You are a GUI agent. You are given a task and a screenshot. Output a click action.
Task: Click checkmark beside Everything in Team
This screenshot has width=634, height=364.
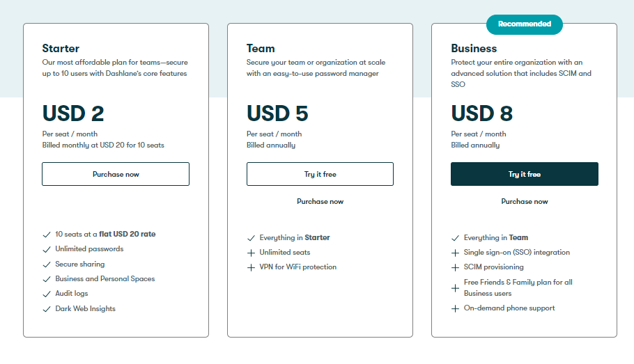(455, 238)
